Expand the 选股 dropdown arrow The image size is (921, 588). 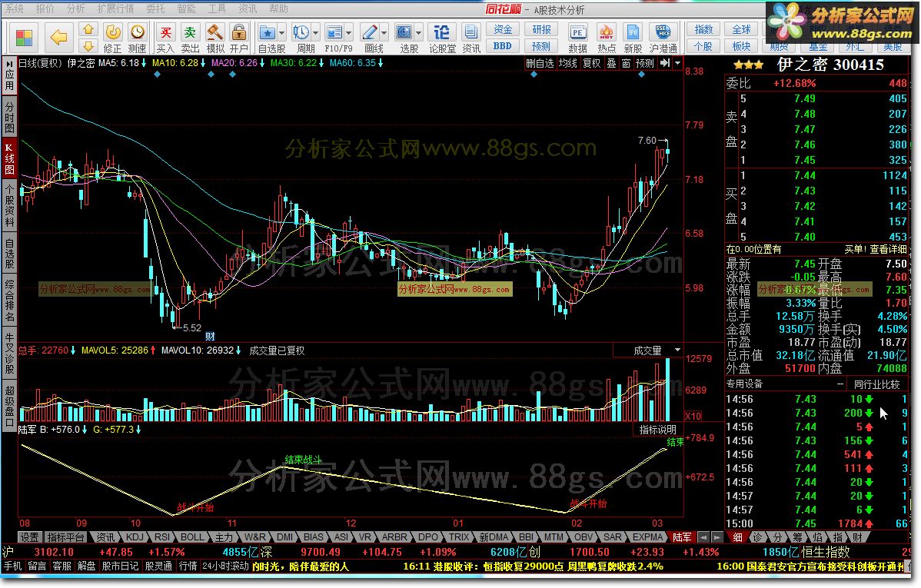419,33
